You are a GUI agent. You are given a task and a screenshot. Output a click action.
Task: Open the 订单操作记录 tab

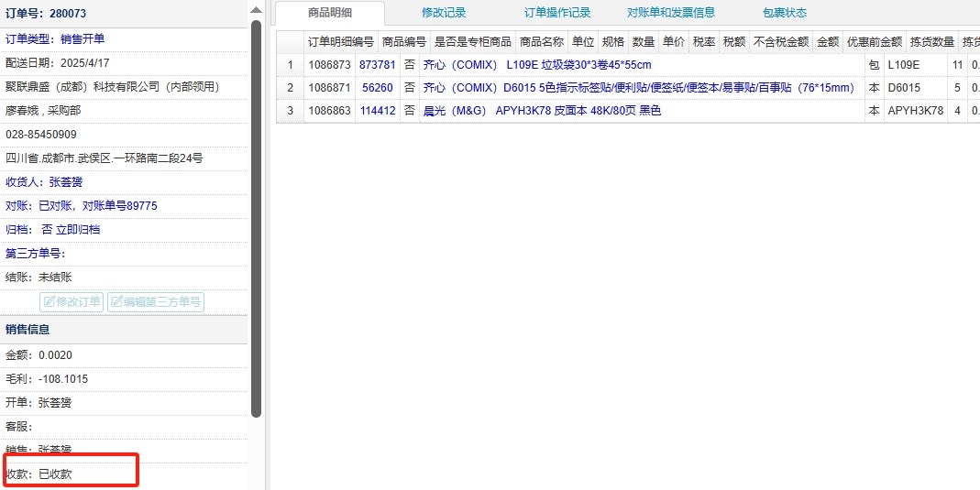coord(557,13)
